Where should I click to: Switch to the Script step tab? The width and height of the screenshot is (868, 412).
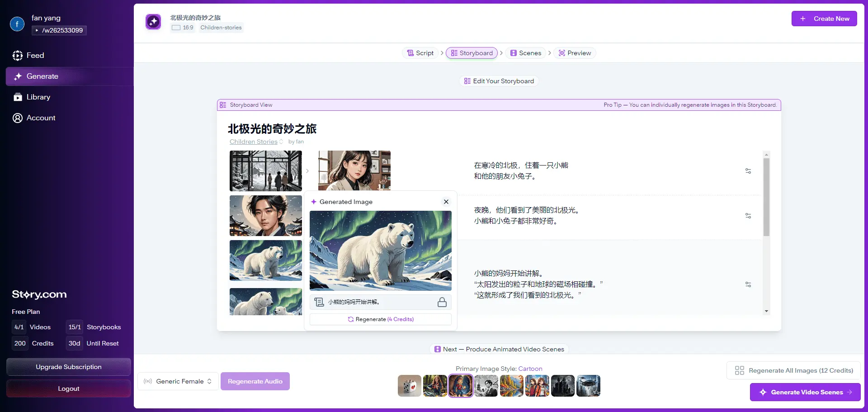420,53
